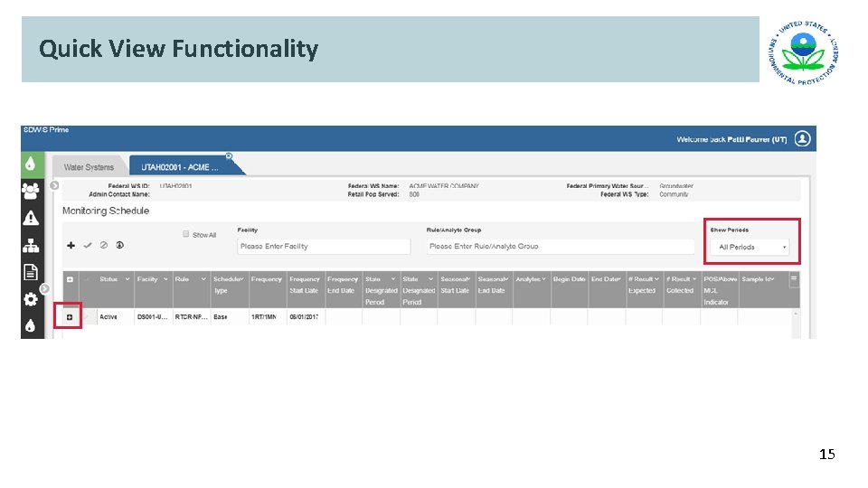Click the checkmark toolbar icon

tap(88, 245)
